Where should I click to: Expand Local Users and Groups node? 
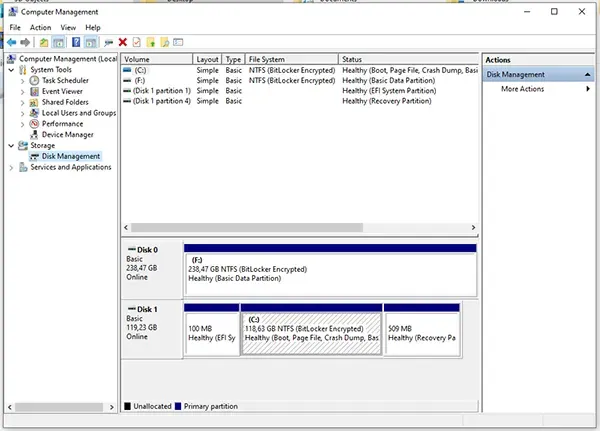(23, 113)
